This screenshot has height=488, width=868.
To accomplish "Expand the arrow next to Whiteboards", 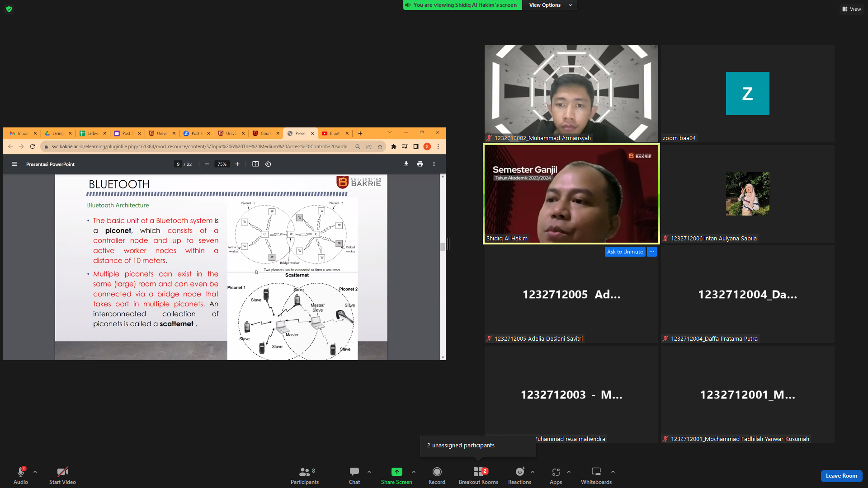I will click(613, 472).
